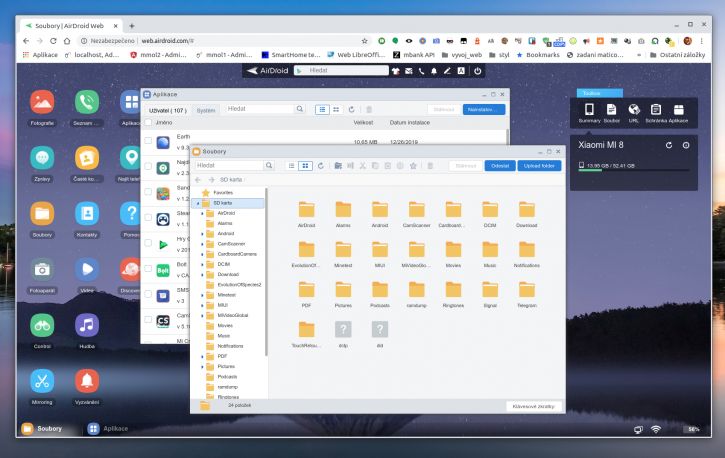Switch Aplikace window to list view
The height and width of the screenshot is (458, 725).
[x=322, y=110]
